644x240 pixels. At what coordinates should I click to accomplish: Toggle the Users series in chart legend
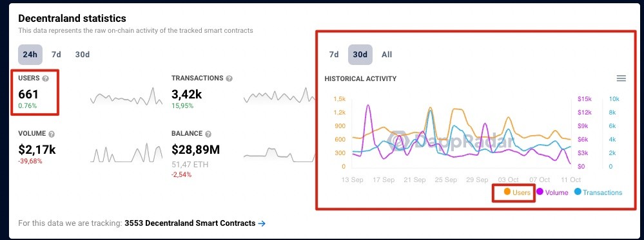click(x=518, y=192)
